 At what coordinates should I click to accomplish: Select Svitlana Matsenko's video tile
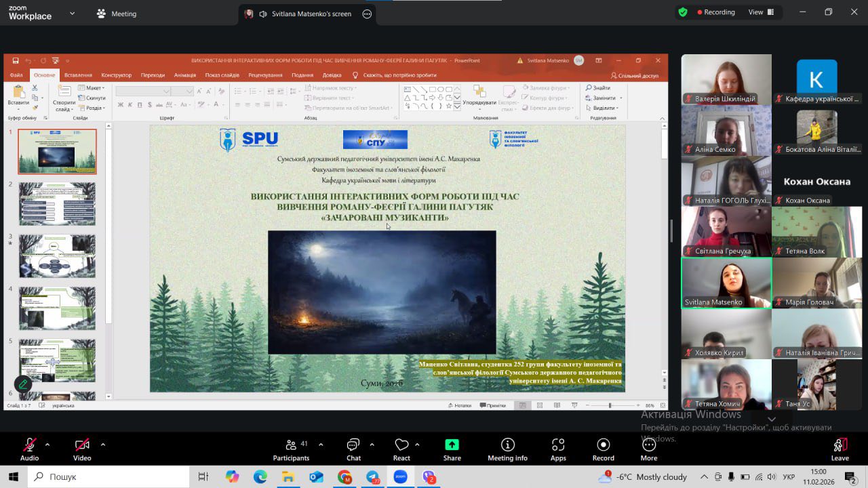tap(726, 283)
